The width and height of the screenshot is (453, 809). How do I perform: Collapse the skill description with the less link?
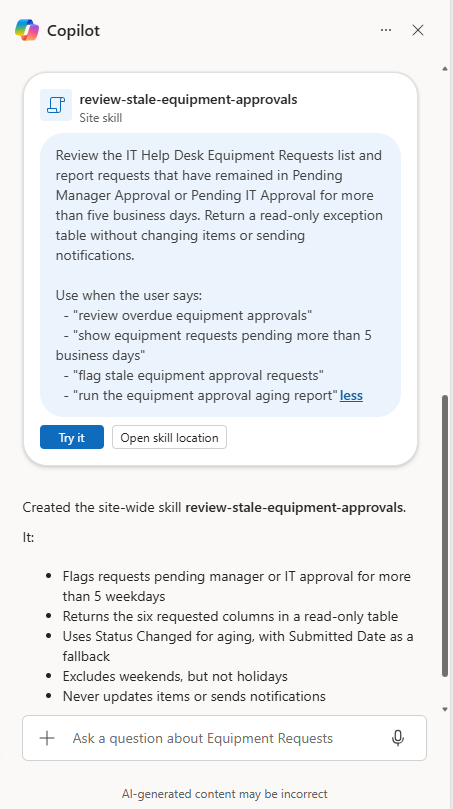(351, 396)
